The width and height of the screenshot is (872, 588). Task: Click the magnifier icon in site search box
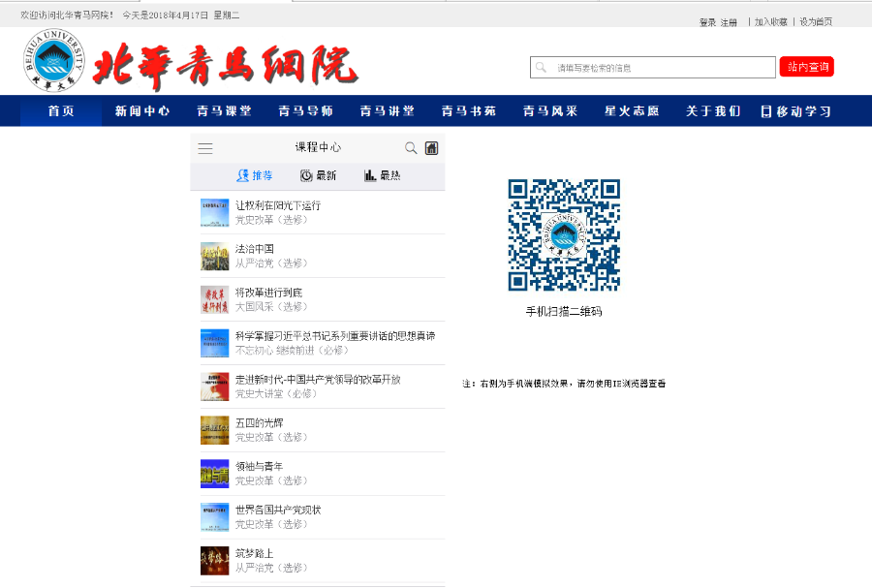click(x=541, y=67)
